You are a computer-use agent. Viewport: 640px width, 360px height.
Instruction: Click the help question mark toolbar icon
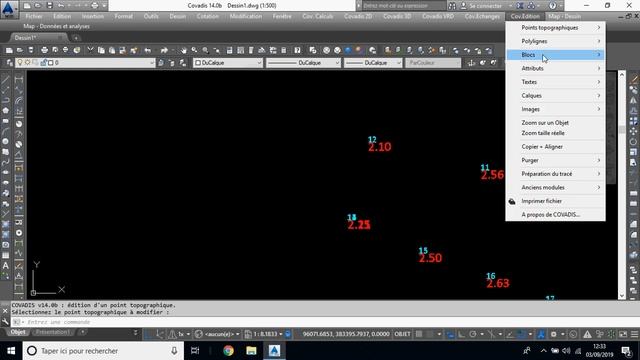(x=298, y=50)
